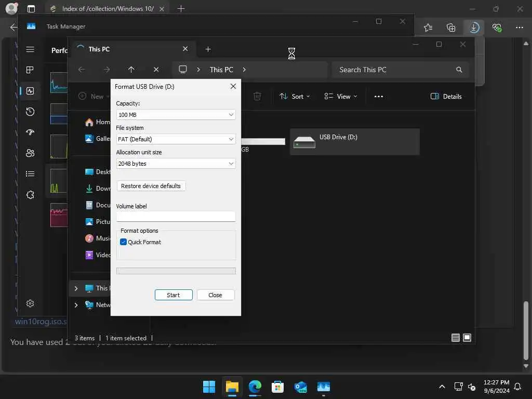Open new tab in Edge browser
This screenshot has width=532, height=399.
click(181, 8)
